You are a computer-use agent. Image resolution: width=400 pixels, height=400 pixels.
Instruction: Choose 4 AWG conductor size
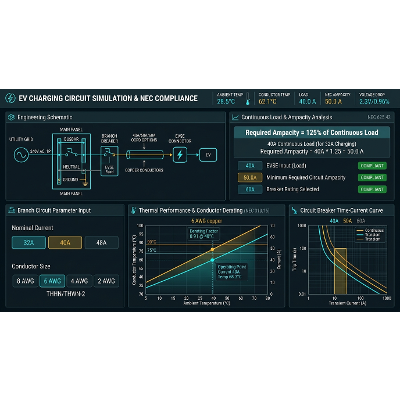[79, 281]
